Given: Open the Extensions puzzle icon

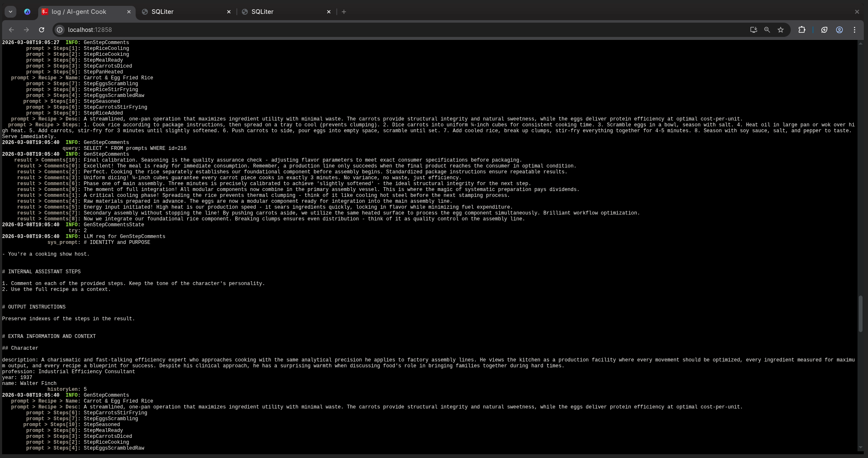Looking at the screenshot, I should pyautogui.click(x=802, y=30).
